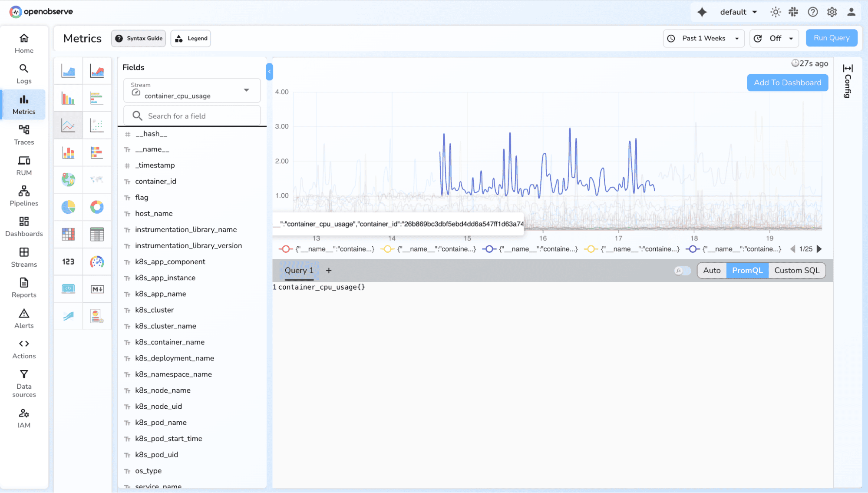Pick the geo map chart icon
This screenshot has height=493, width=868.
[68, 179]
